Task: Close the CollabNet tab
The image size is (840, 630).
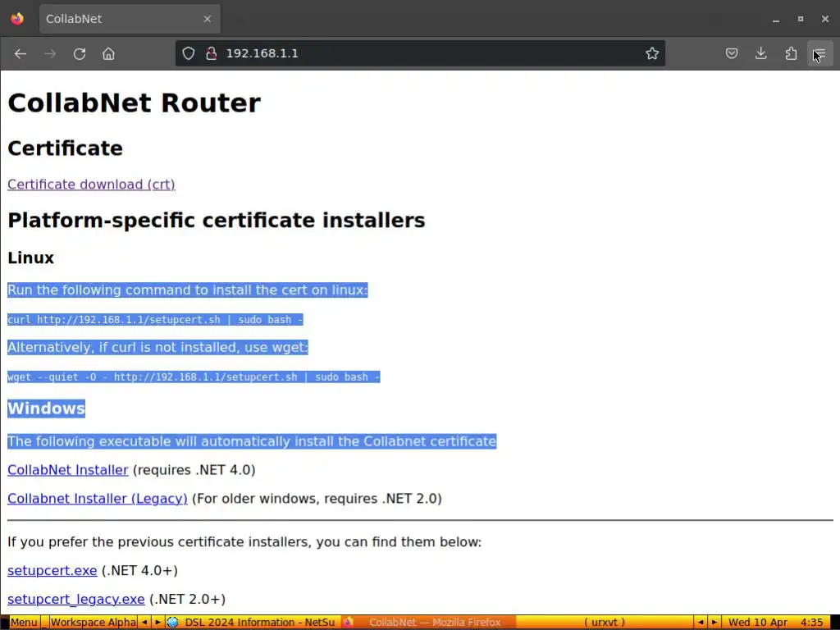Action: [x=208, y=19]
